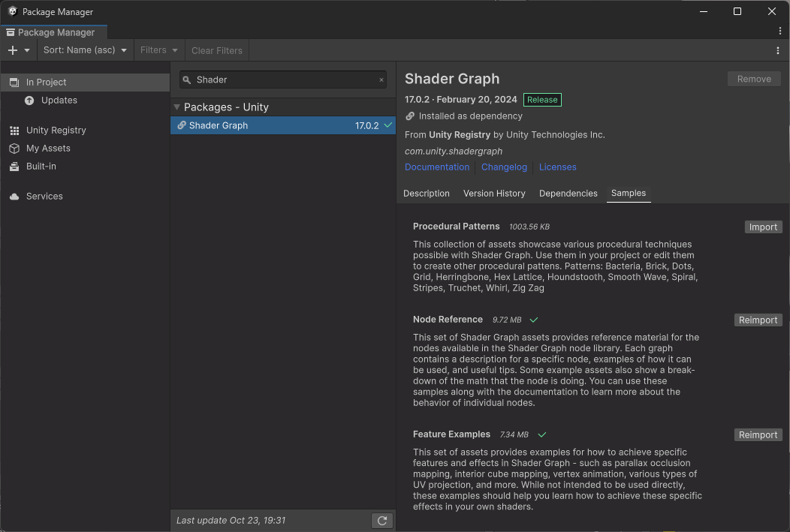Click installed checkmark beside 17.0.2
Image resolution: width=790 pixels, height=532 pixels.
[388, 125]
